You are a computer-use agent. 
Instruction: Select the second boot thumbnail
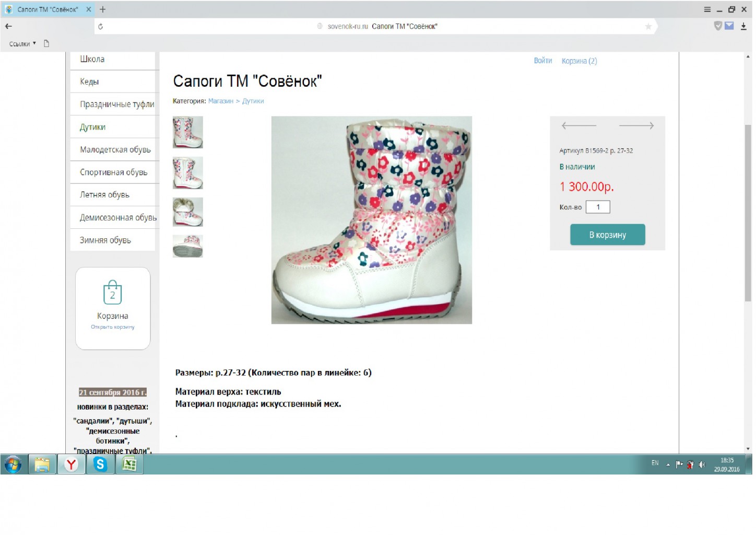[188, 173]
